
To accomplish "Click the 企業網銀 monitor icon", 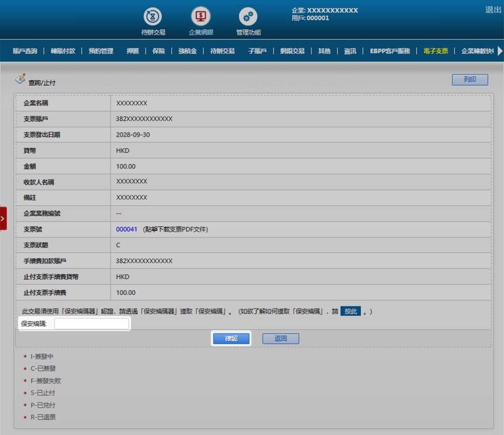I will click(201, 17).
